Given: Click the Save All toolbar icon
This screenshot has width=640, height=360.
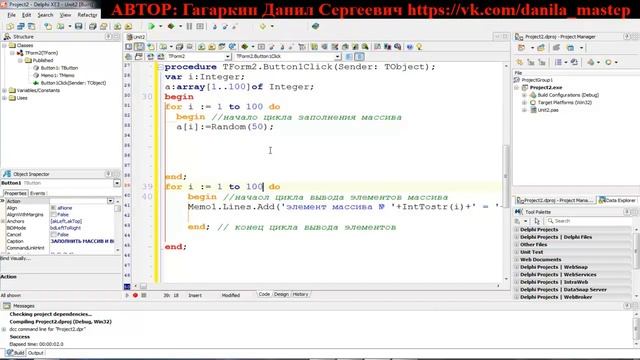Looking at the screenshot, I should point(93,27).
